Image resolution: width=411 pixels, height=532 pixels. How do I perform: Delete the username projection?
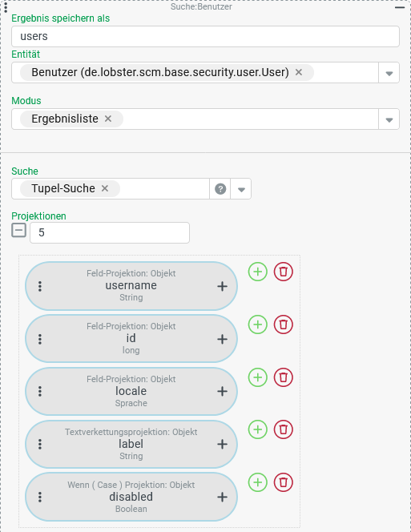click(284, 272)
